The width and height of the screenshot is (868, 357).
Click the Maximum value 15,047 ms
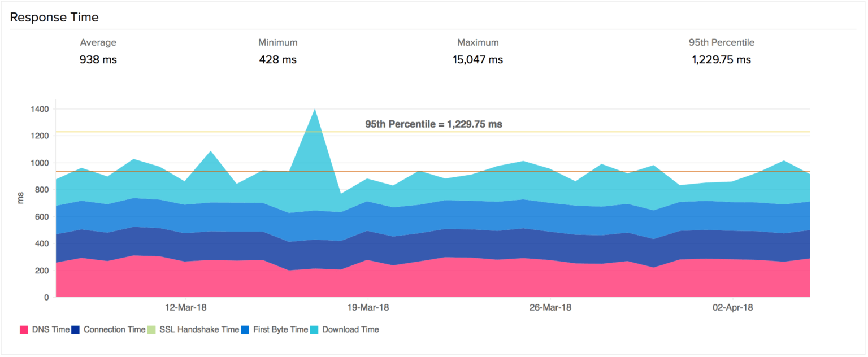(x=478, y=59)
